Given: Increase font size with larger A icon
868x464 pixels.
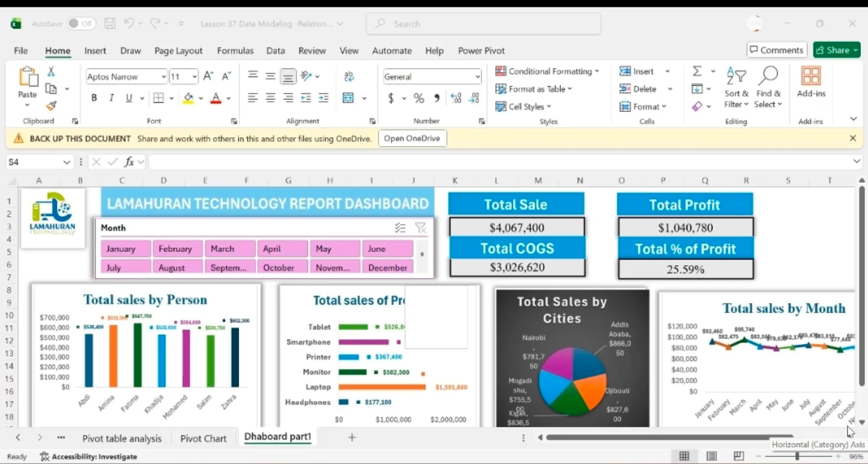Looking at the screenshot, I should pos(208,76).
